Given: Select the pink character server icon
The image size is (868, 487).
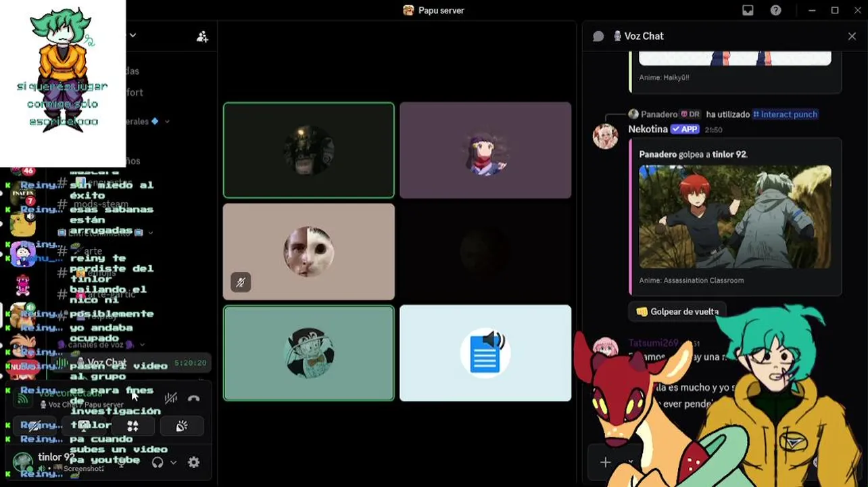Looking at the screenshot, I should coord(23,285).
